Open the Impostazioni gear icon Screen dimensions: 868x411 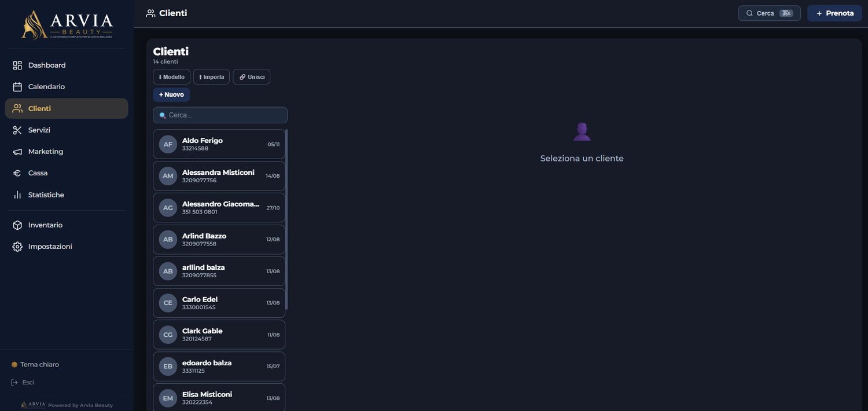17,247
